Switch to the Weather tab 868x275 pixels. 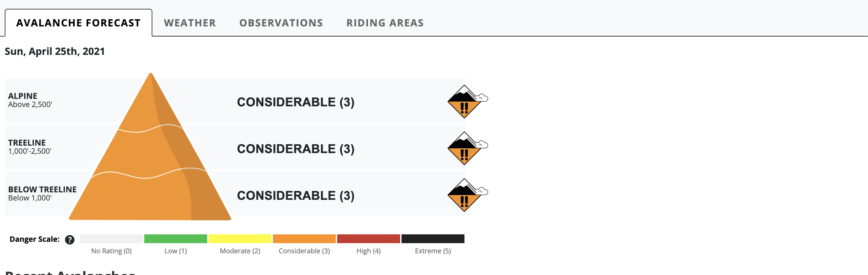click(190, 23)
